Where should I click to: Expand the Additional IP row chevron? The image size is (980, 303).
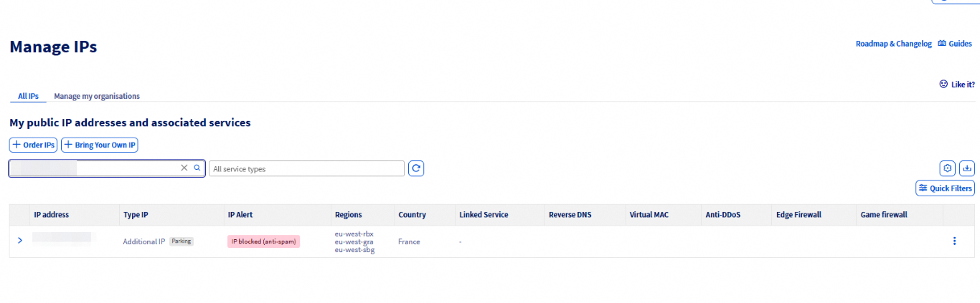pos(20,241)
